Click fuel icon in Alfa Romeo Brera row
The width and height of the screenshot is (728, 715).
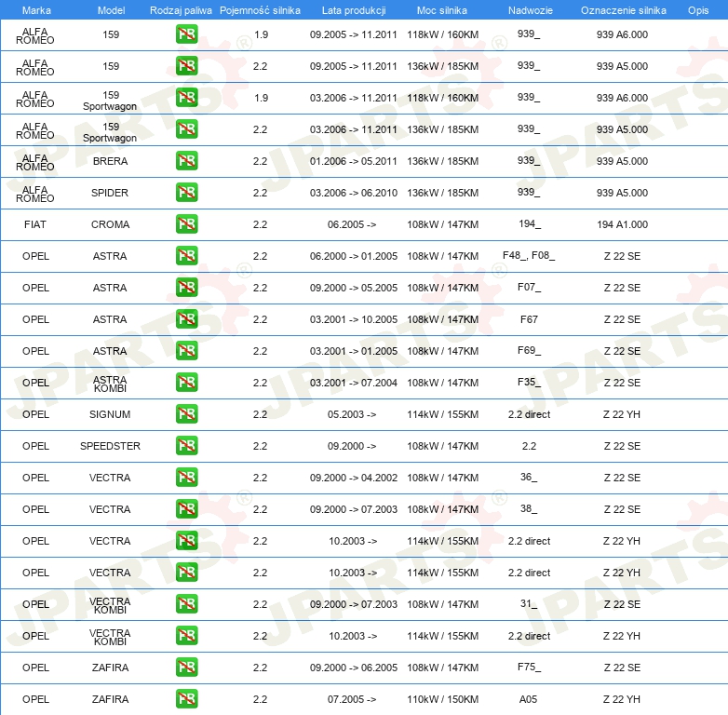(186, 161)
